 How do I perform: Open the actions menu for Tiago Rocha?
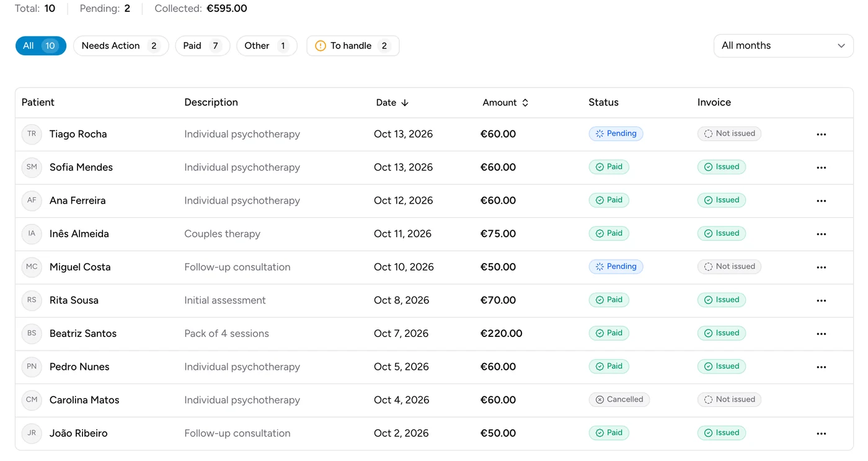[x=821, y=134]
